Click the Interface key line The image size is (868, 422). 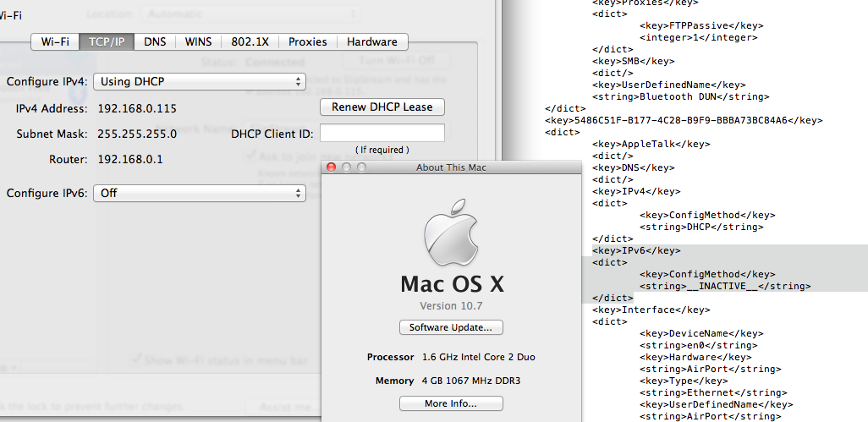coord(651,310)
